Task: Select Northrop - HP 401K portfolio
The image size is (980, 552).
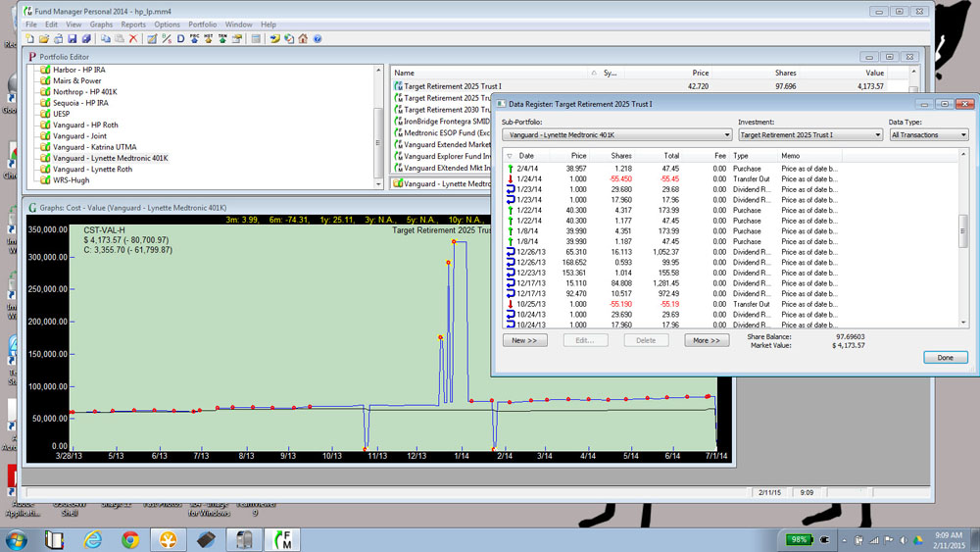Action: tap(85, 92)
